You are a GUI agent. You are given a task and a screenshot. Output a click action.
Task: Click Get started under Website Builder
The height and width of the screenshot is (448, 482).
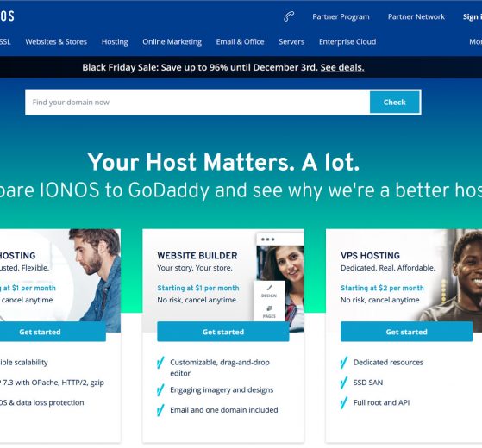[x=222, y=332]
